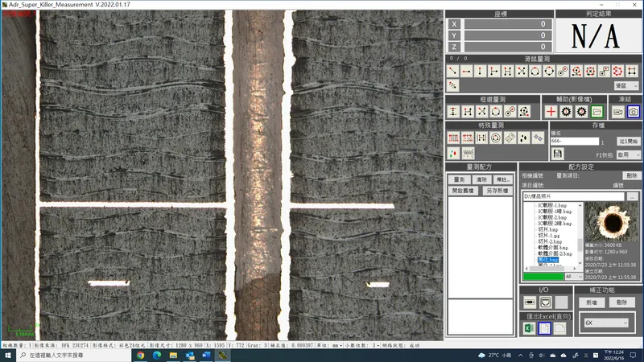644x362 pixels.
Task: Click the camera snapshot freeze icon
Action: click(634, 111)
